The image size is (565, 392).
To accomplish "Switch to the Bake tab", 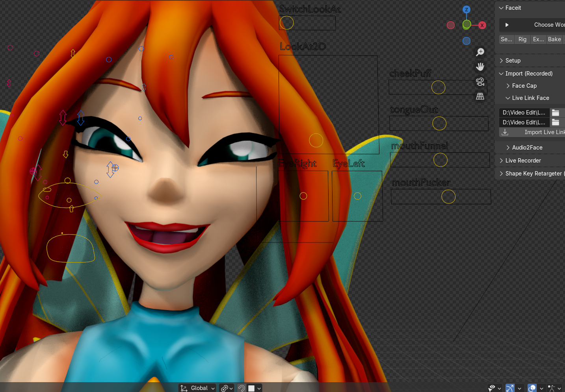I will (554, 39).
